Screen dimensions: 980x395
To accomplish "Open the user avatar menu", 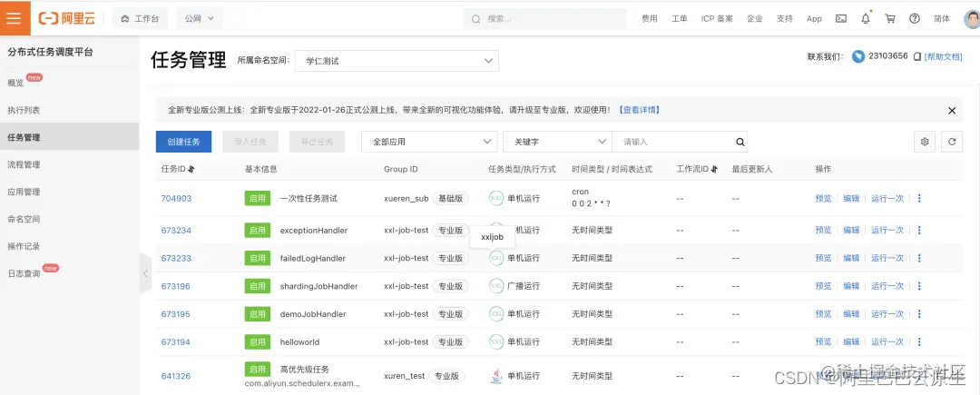I will [x=972, y=19].
